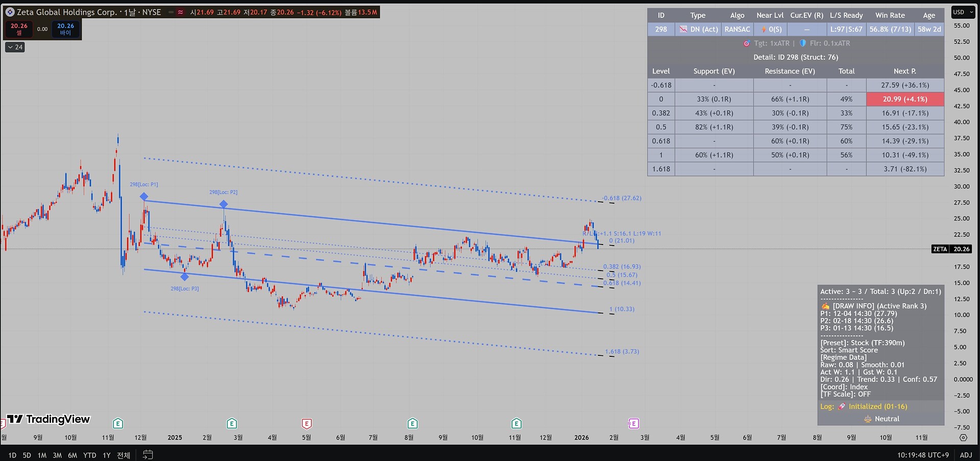Open the go-to-date calendar icon

(148, 454)
